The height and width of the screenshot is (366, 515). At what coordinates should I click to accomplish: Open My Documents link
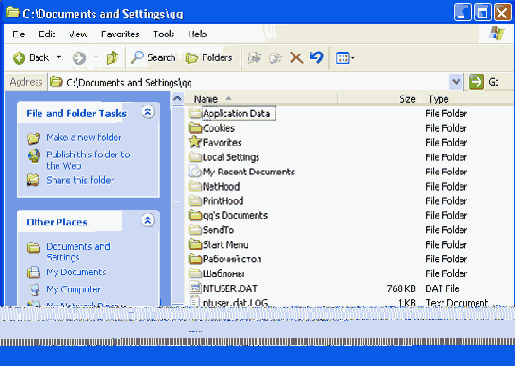[76, 272]
